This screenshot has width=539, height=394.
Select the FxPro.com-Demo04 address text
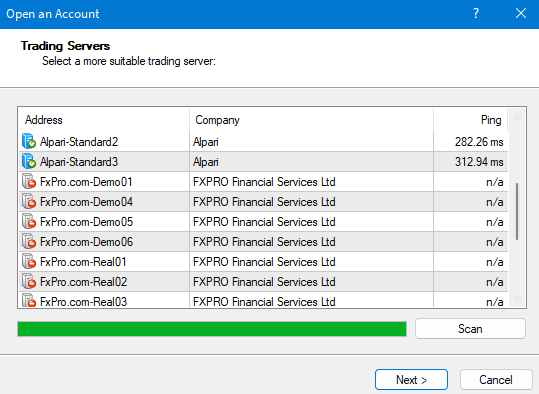[86, 201]
